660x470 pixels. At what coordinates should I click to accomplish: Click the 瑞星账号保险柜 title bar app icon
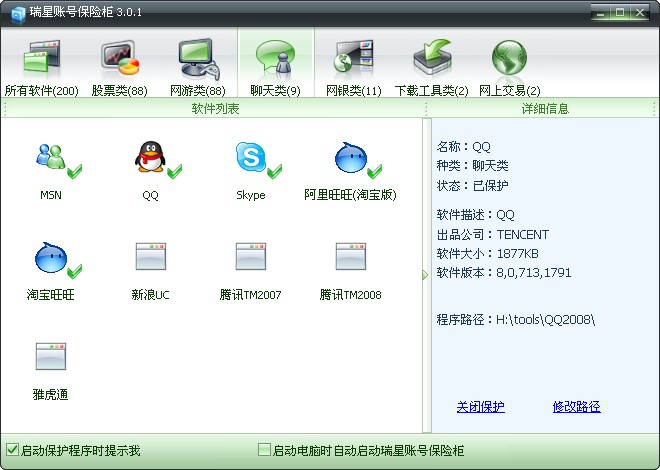(x=18, y=14)
